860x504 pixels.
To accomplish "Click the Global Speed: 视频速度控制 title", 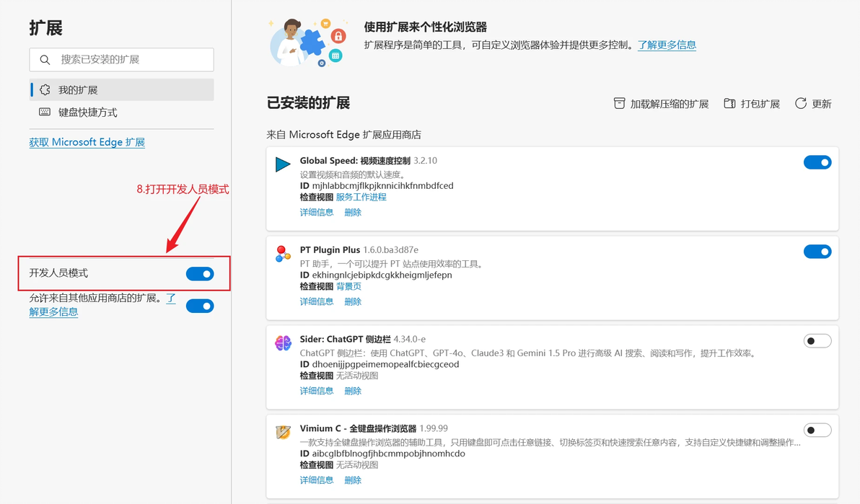I will (355, 161).
